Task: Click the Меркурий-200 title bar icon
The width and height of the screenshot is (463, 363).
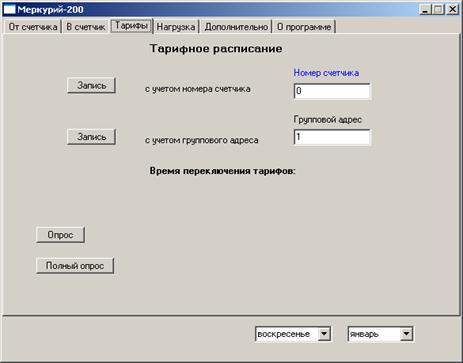Action: [x=9, y=10]
